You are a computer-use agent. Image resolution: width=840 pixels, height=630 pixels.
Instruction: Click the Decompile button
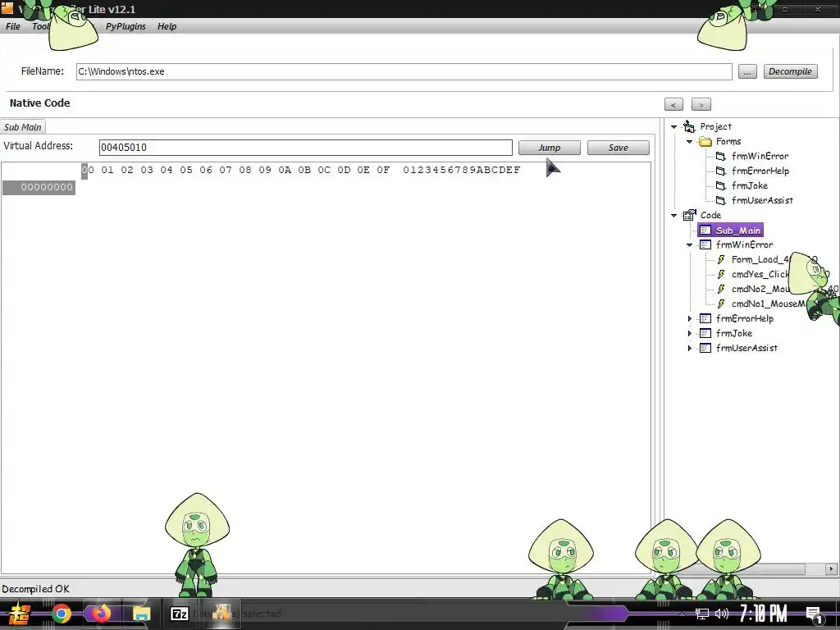click(790, 71)
